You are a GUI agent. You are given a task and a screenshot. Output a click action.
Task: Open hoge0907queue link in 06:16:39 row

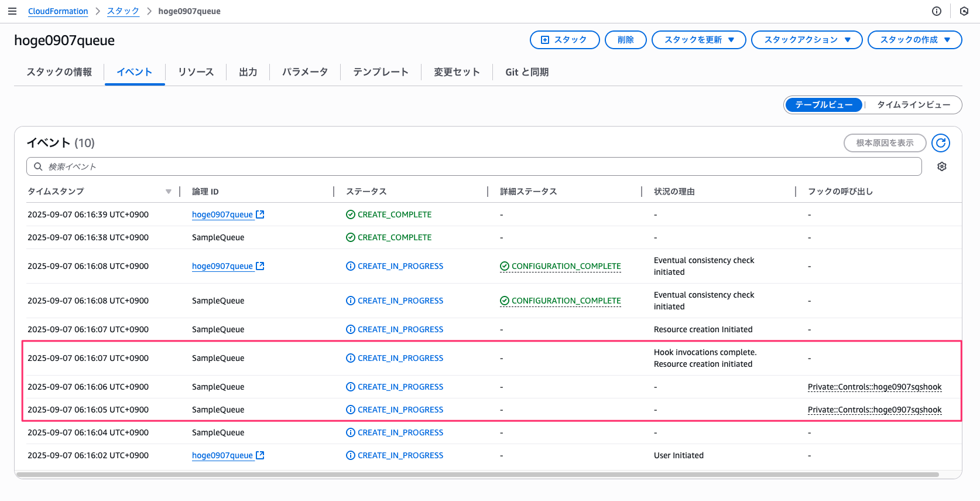pos(222,214)
